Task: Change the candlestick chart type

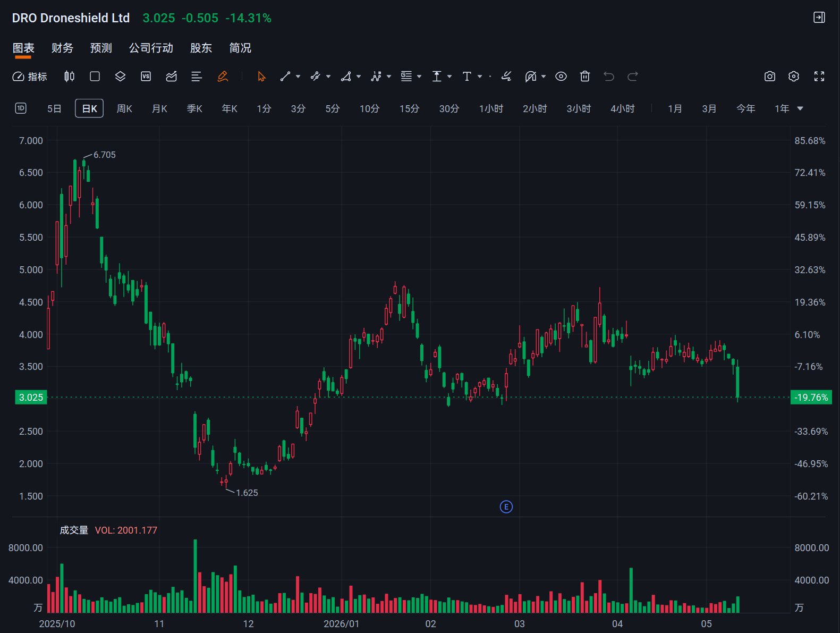Action: pos(69,77)
